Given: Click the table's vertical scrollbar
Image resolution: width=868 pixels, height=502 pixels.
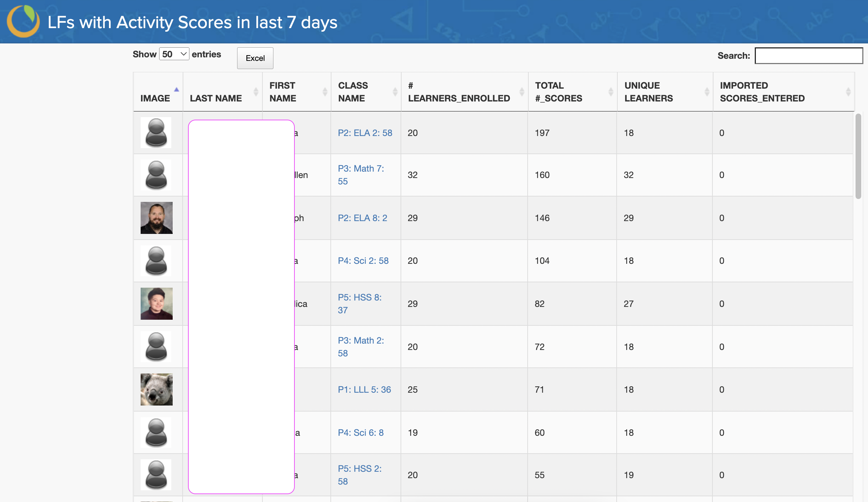Looking at the screenshot, I should 858,157.
